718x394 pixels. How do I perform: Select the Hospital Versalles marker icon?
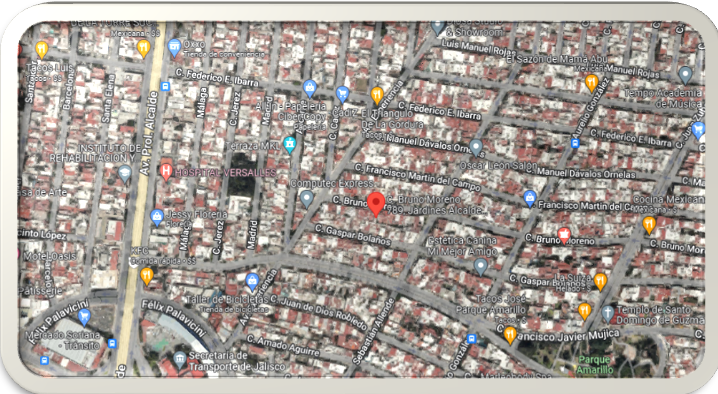166,172
